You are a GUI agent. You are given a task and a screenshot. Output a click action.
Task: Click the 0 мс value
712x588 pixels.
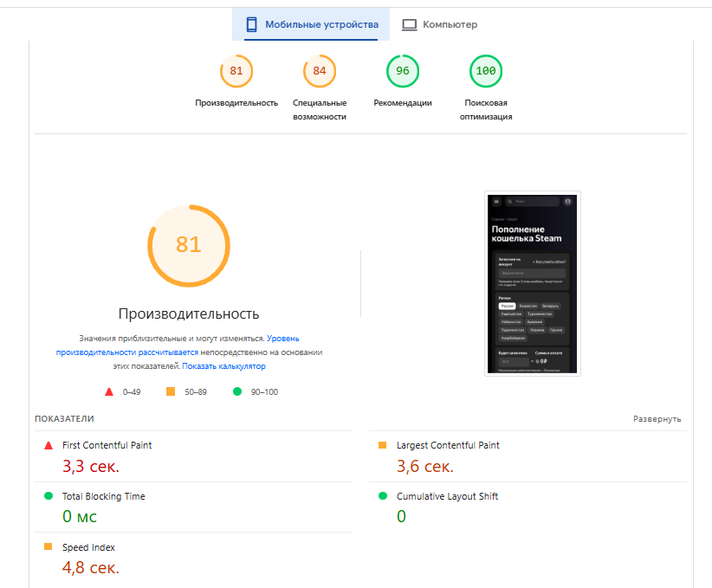coord(80,516)
